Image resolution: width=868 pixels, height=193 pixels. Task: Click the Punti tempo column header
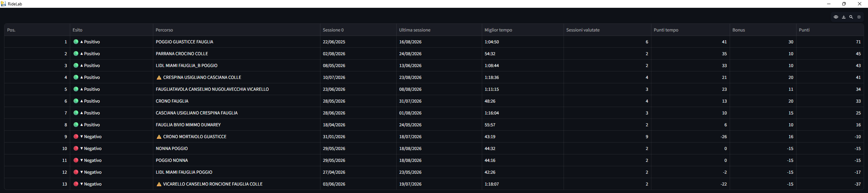click(x=691, y=30)
